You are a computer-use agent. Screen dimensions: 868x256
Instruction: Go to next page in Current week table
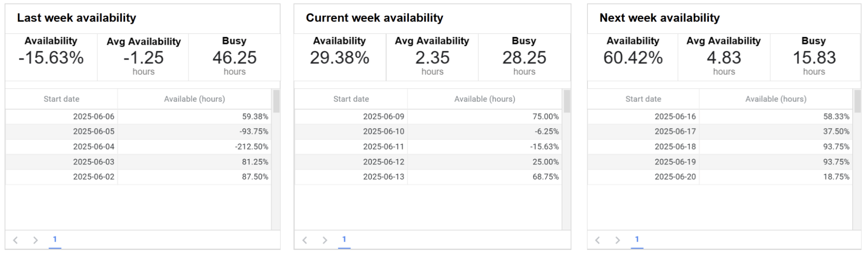[x=325, y=240]
